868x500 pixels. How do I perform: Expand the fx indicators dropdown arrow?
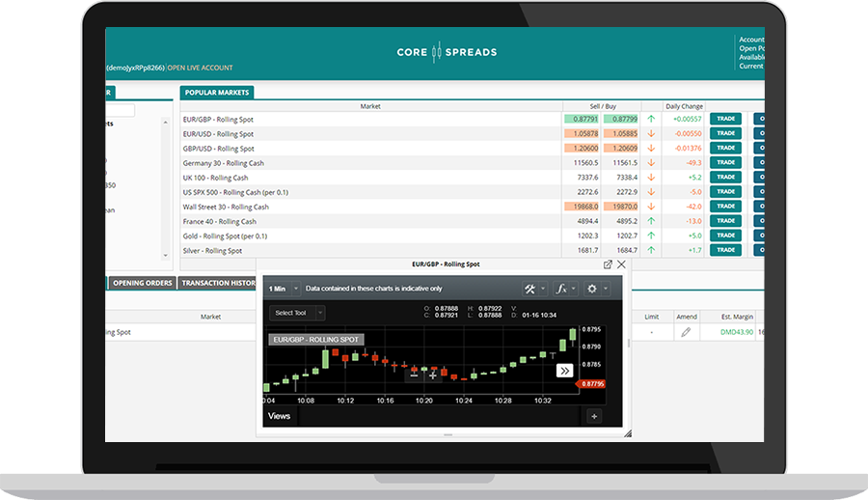pyautogui.click(x=574, y=289)
